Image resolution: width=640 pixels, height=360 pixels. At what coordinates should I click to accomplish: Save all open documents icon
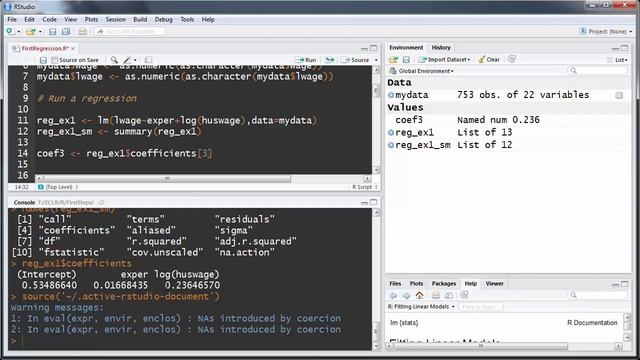click(x=66, y=31)
